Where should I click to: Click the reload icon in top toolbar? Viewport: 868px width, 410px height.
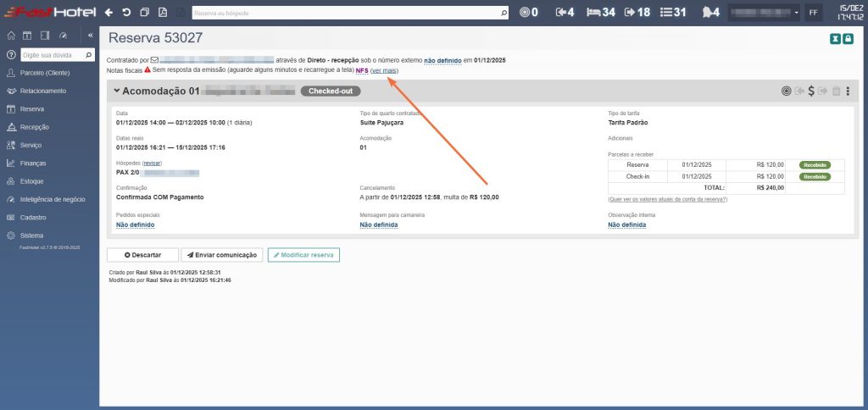(126, 13)
